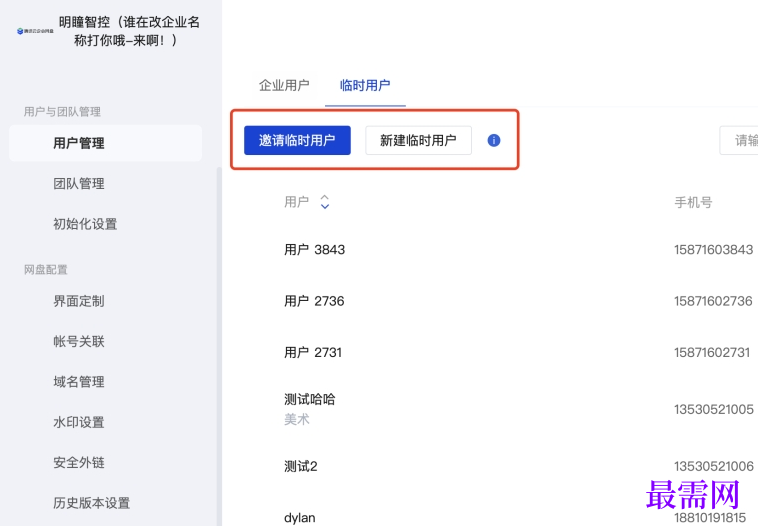The image size is (758, 526).
Task: Open 历史版本设置
Action: [x=91, y=503]
